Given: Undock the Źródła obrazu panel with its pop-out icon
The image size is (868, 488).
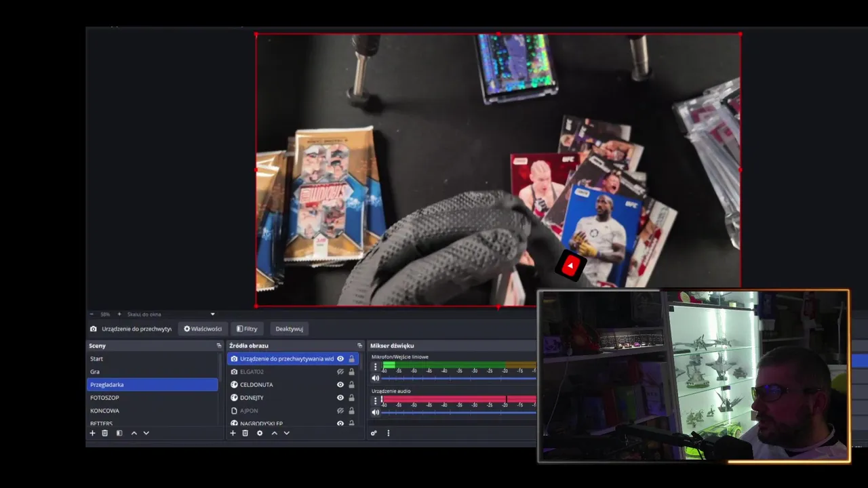Looking at the screenshot, I should 359,346.
